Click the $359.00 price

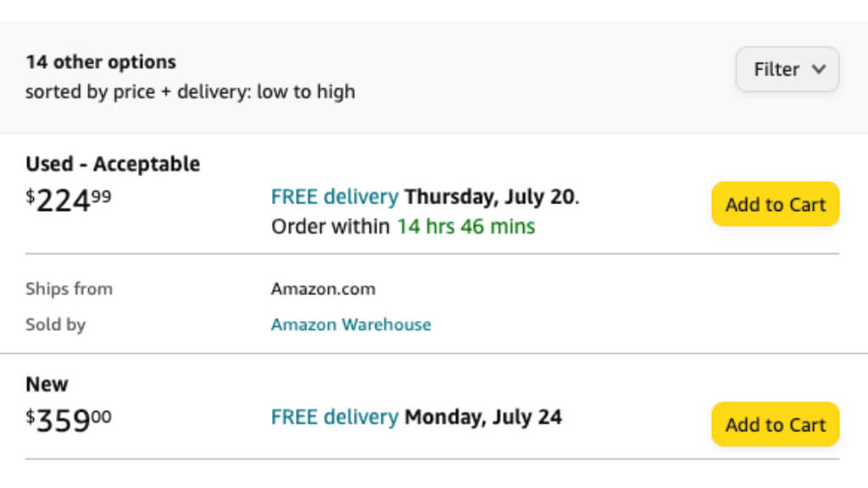pyautogui.click(x=68, y=421)
